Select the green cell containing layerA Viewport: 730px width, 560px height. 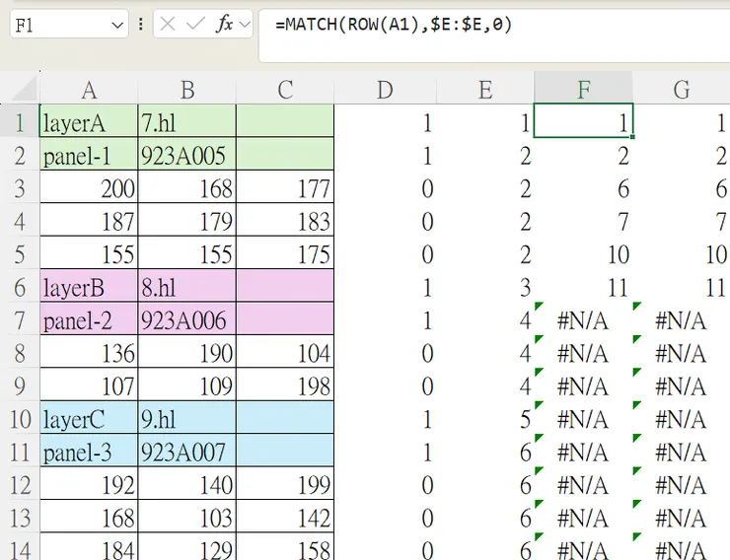[x=89, y=122]
